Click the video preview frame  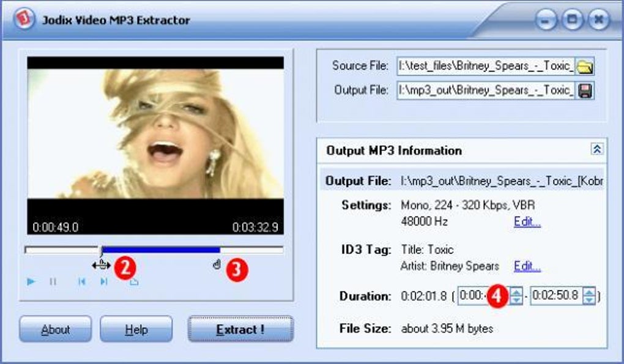coord(155,146)
